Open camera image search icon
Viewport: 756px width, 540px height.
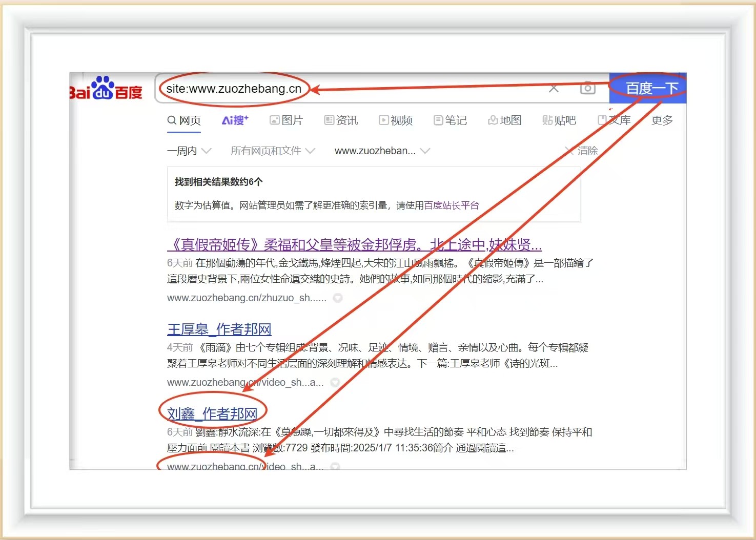coord(587,88)
